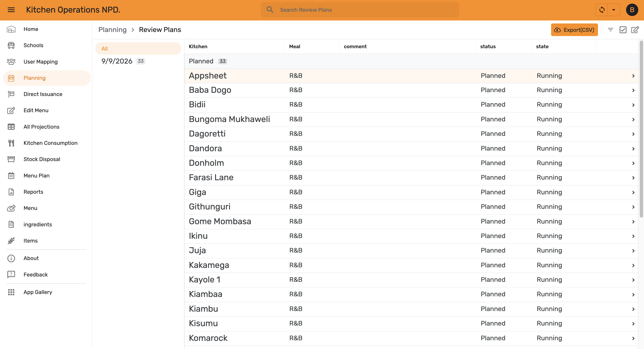Click the Kitchen Consumption cutlery icon
The image size is (644, 349).
coord(11,143)
